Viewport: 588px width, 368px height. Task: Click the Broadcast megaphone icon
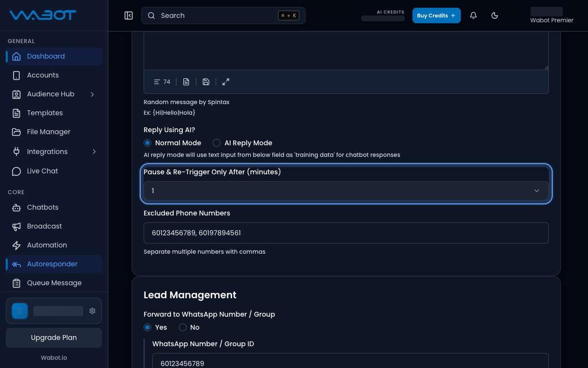(16, 226)
